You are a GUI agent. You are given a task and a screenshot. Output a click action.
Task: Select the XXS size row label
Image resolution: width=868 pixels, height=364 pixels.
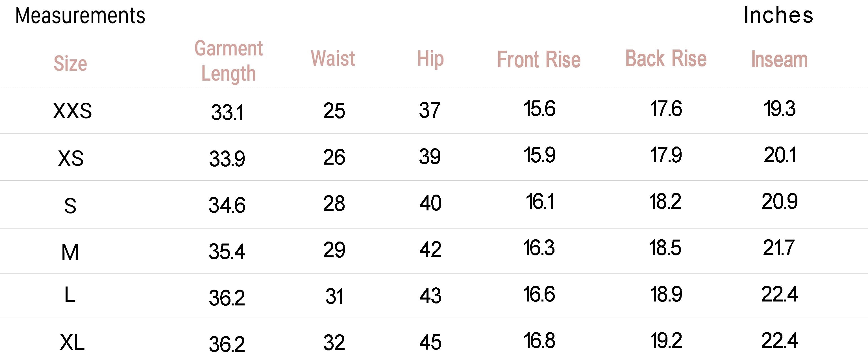pos(72,111)
